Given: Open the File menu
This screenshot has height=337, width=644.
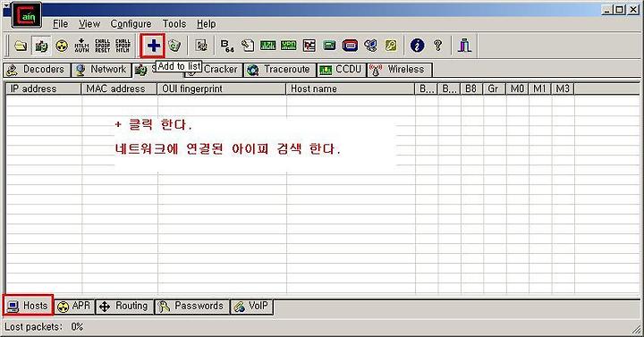Looking at the screenshot, I should [x=61, y=24].
